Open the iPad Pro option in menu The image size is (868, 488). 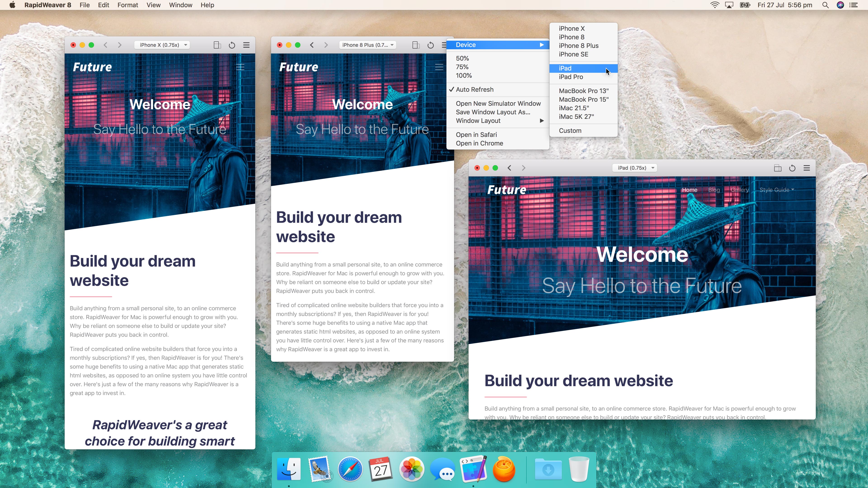(x=571, y=76)
